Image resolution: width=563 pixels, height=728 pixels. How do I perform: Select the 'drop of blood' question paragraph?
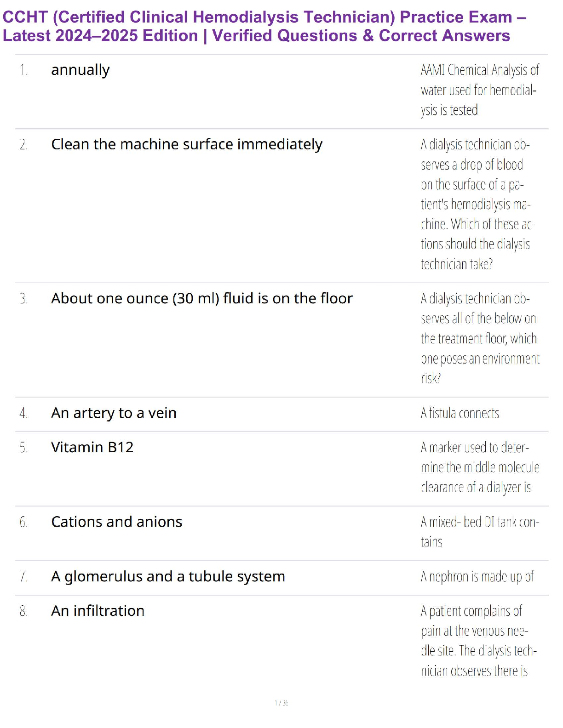pos(478,204)
